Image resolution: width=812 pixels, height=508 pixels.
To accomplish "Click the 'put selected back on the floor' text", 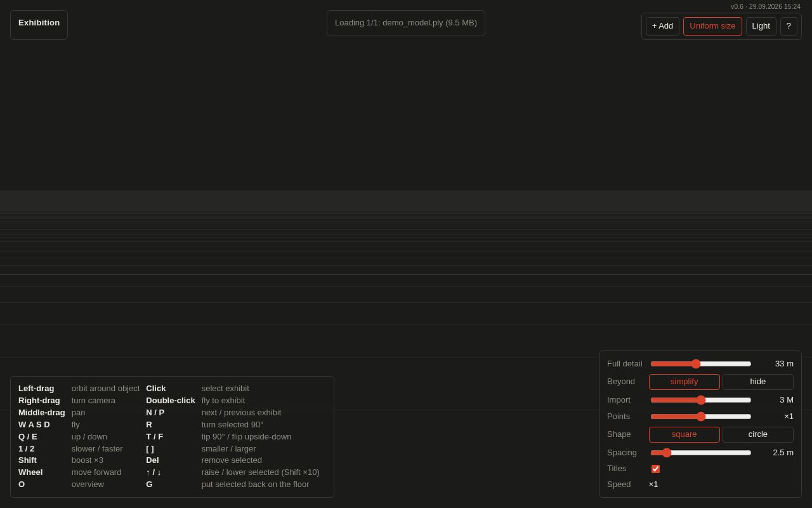I will click(256, 485).
